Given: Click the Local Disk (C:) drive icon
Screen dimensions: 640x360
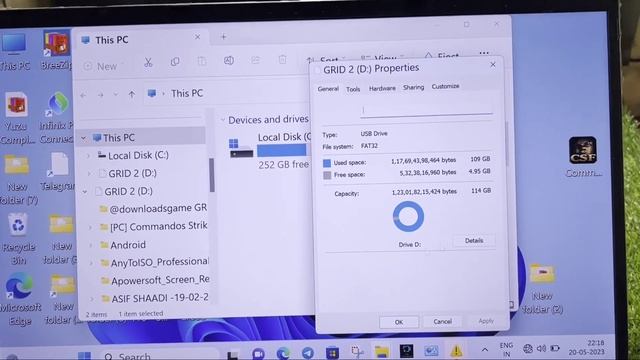Looking at the screenshot, I should pos(241,149).
